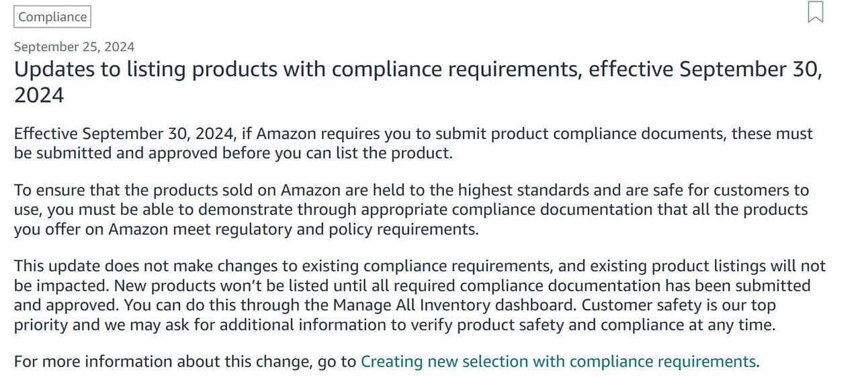Bookmark this compliance news article
This screenshot has width=868, height=378.
click(816, 12)
